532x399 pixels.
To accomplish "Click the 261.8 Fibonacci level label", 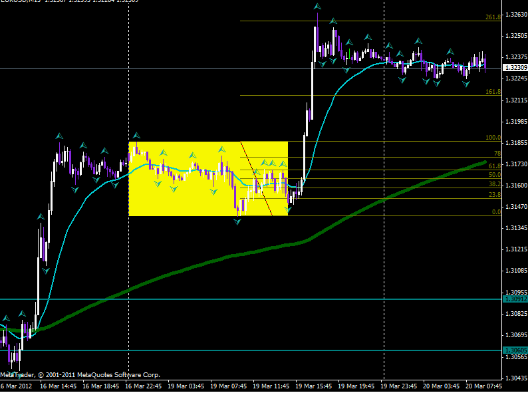I will [493, 17].
